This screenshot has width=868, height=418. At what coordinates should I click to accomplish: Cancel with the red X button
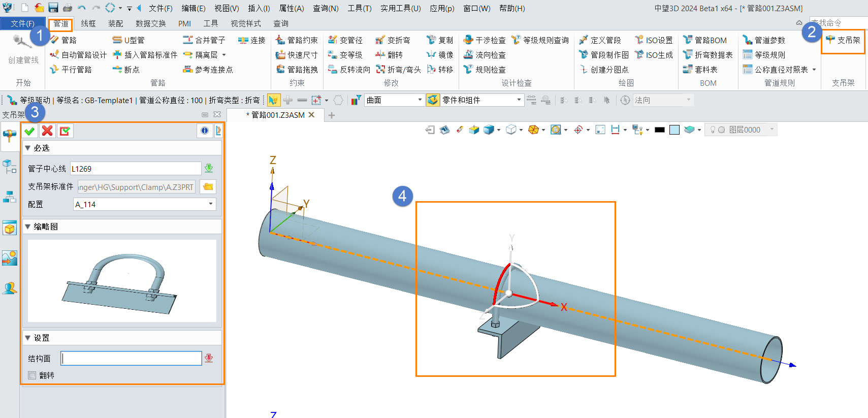[x=47, y=131]
